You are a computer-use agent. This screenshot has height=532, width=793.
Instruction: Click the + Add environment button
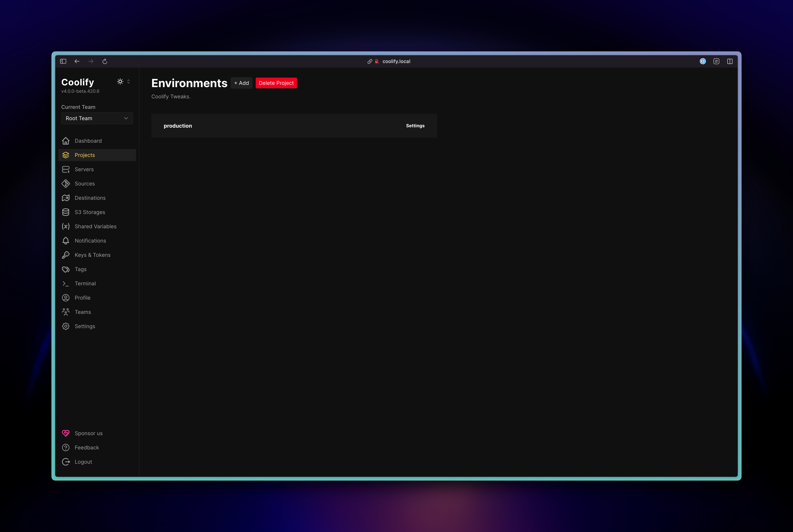coord(241,83)
